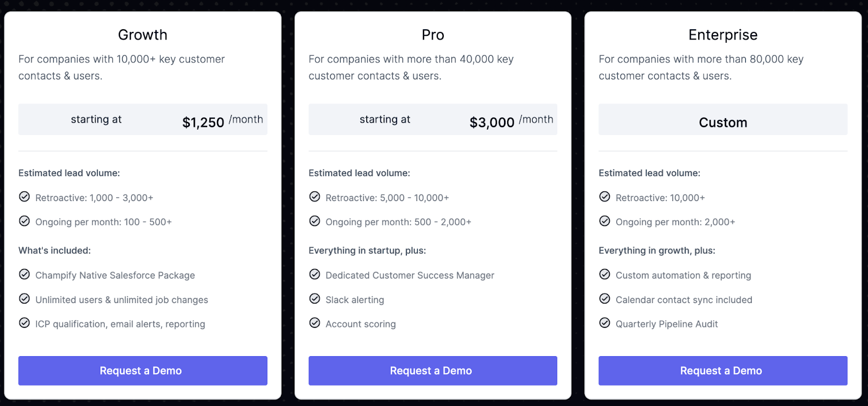Click the check icon next to Custom automation & reporting
The height and width of the screenshot is (406, 868).
point(605,274)
